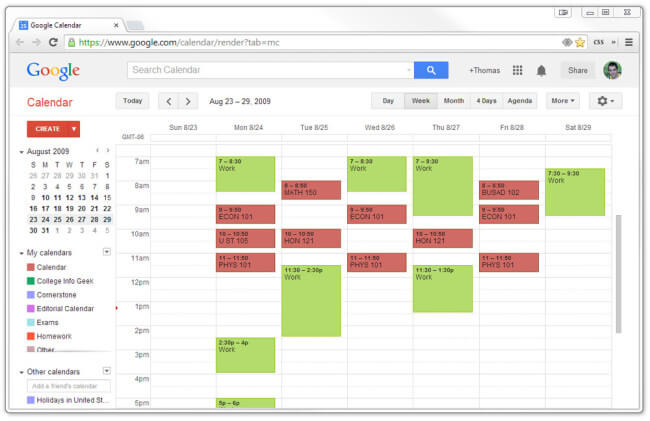Open the Create button dropdown arrow
Screen dimensions: 650x421
click(x=74, y=129)
